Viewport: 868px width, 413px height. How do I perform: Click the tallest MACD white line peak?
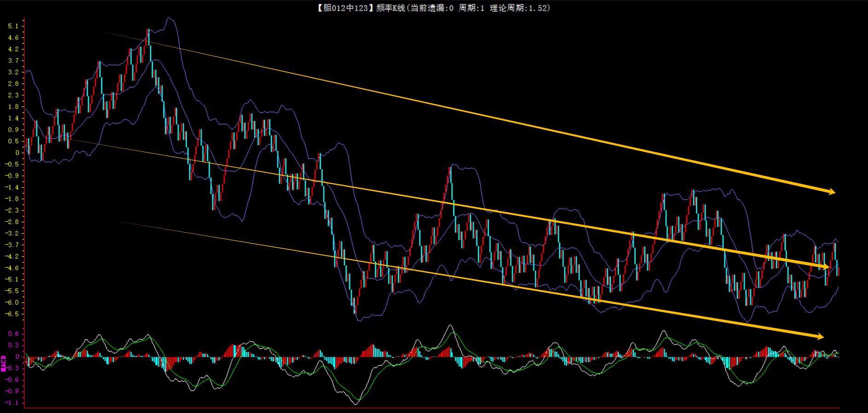[x=450, y=326]
